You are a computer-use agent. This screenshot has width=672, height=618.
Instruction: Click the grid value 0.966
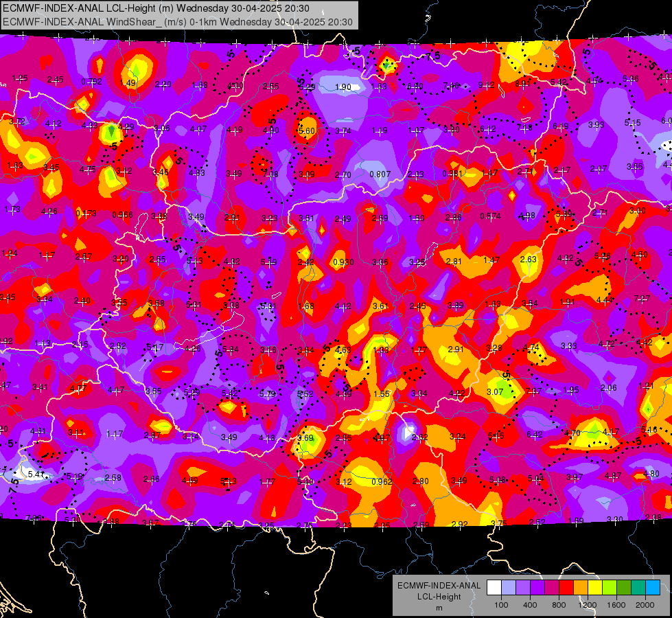pos(122,214)
